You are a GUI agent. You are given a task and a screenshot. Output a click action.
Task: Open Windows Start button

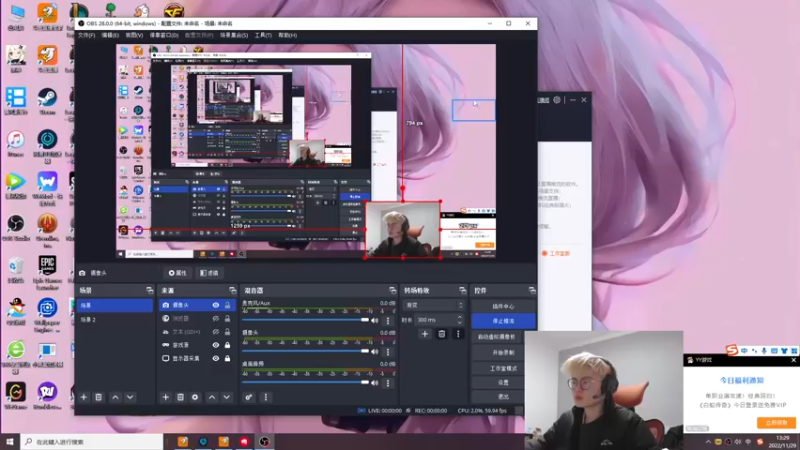(10, 441)
